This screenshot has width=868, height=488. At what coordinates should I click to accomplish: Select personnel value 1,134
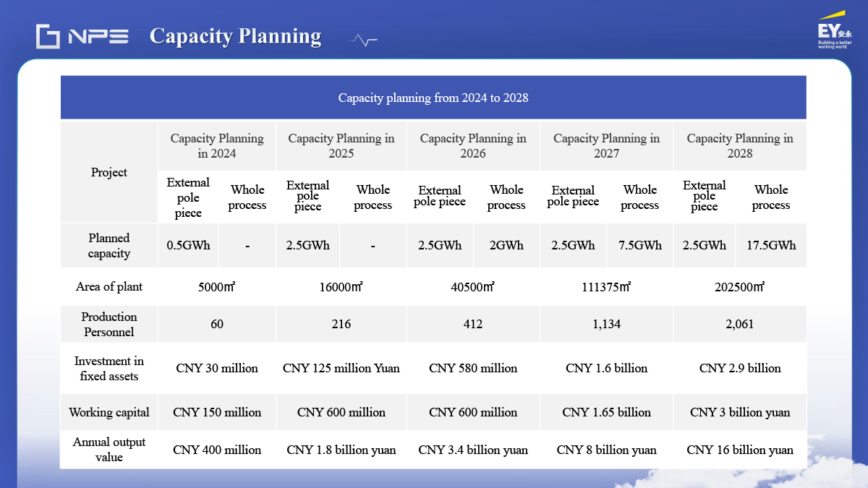(606, 325)
